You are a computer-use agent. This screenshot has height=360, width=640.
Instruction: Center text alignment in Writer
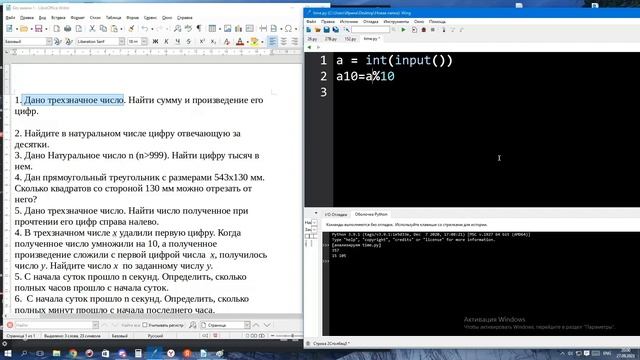[x=283, y=41]
